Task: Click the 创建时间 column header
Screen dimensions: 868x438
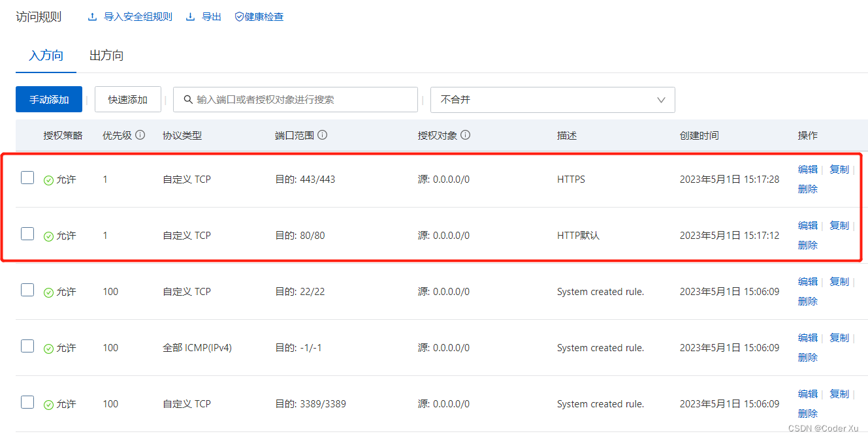Action: 699,135
